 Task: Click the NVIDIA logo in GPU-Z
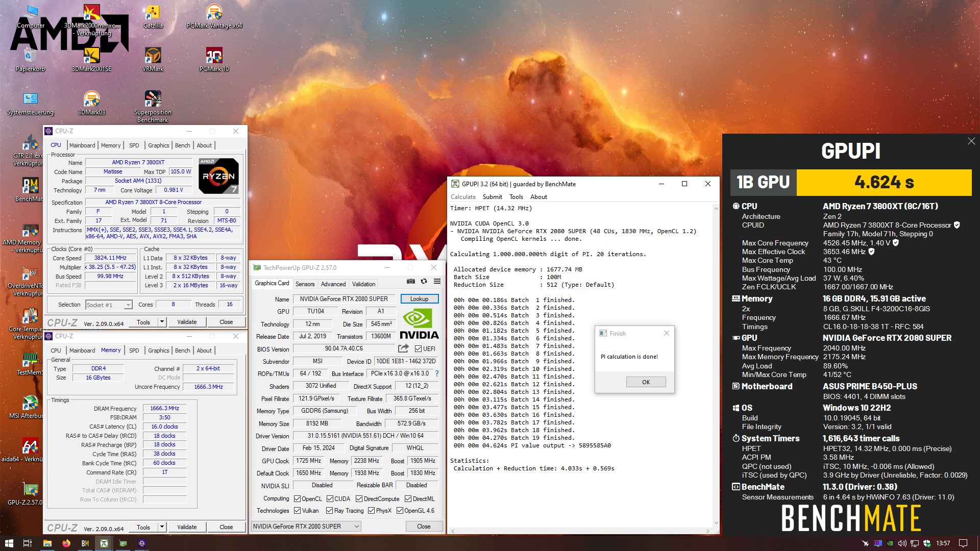pos(419,324)
